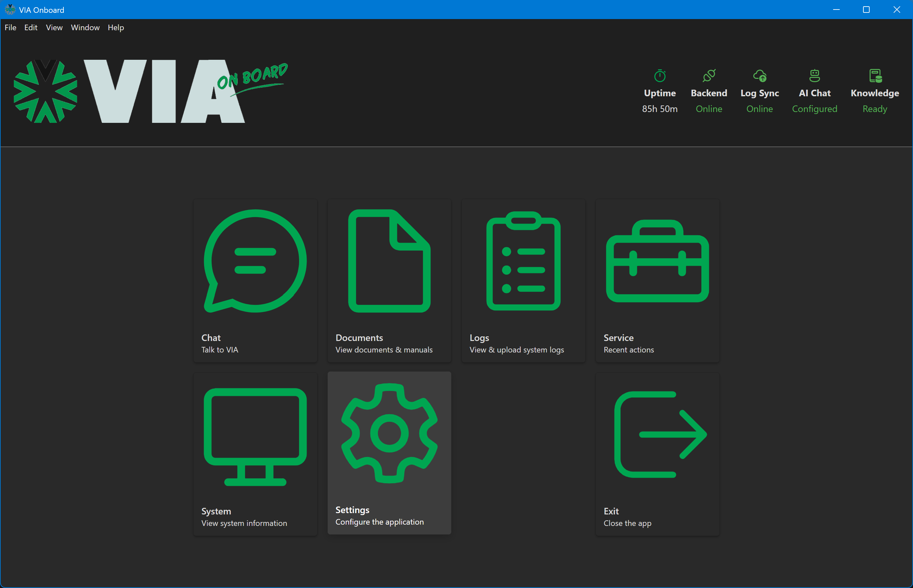The width and height of the screenshot is (913, 588).
Task: Click the Uptime stopwatch icon
Action: [x=660, y=76]
